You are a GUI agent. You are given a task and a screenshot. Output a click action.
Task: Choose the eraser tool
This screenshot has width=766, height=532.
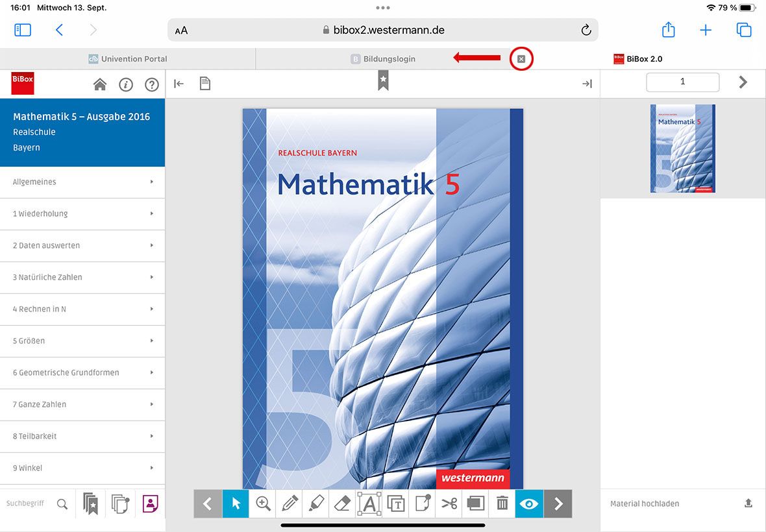point(342,503)
